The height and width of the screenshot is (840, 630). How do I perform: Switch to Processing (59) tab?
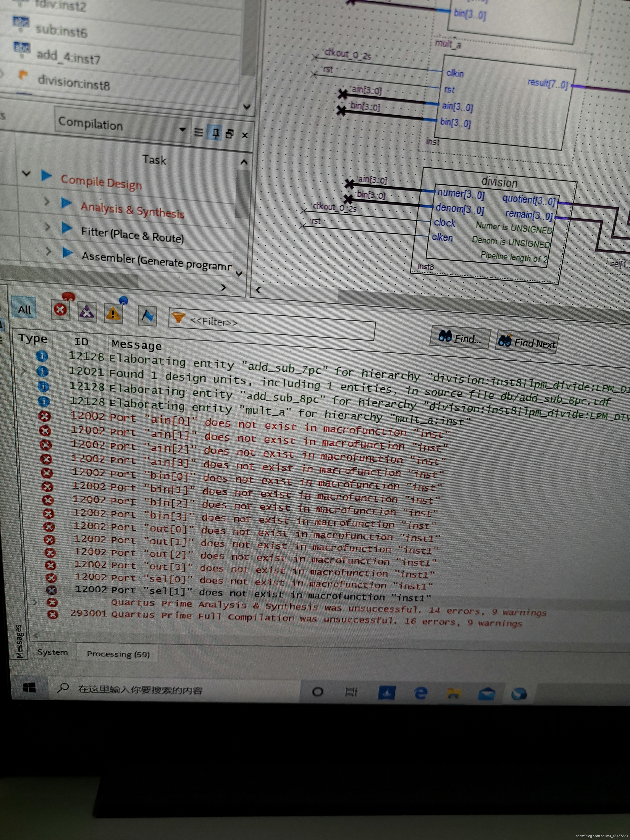pyautogui.click(x=118, y=654)
